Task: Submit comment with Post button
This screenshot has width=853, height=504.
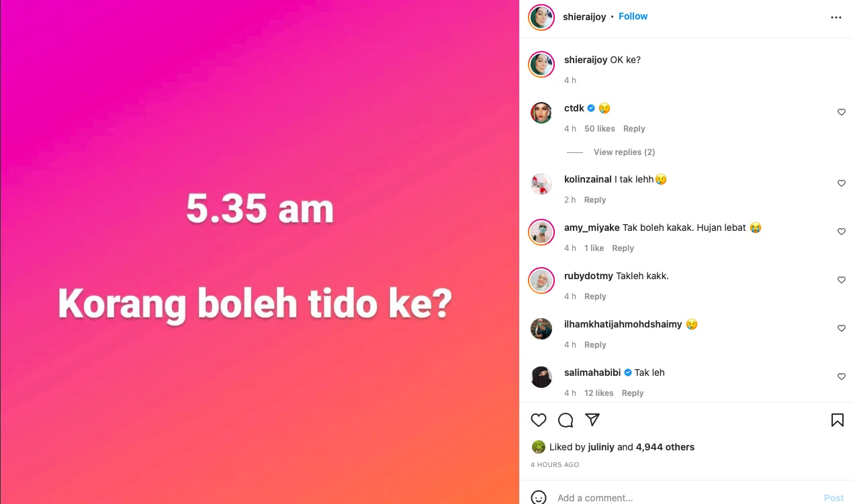Action: coord(834,498)
